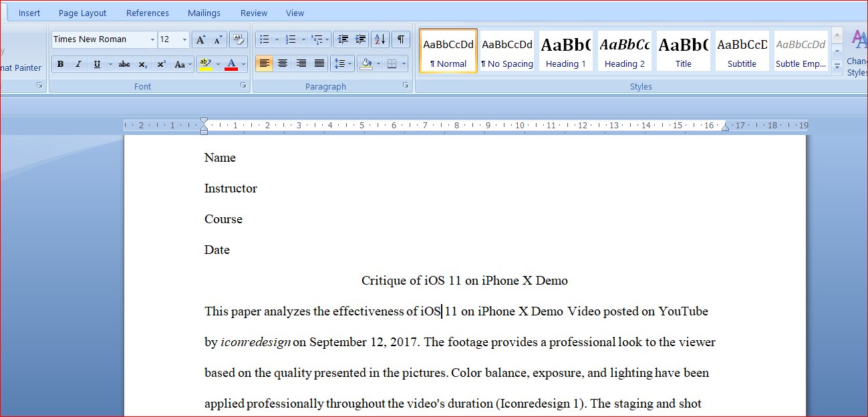Click the Format Painter button

[x=21, y=67]
